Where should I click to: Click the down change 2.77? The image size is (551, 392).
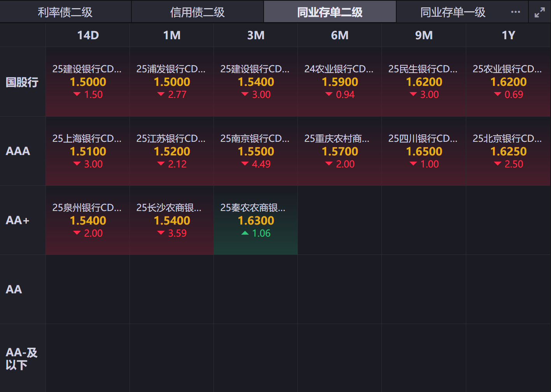click(x=172, y=94)
